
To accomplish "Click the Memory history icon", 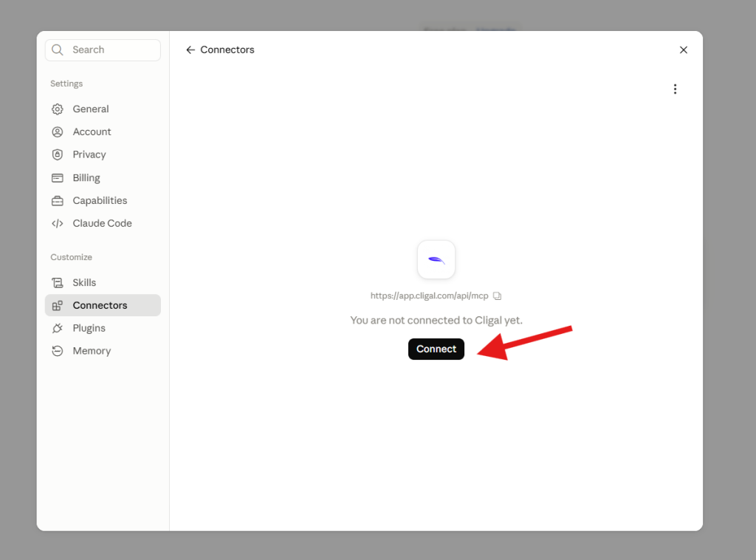I will click(x=58, y=351).
